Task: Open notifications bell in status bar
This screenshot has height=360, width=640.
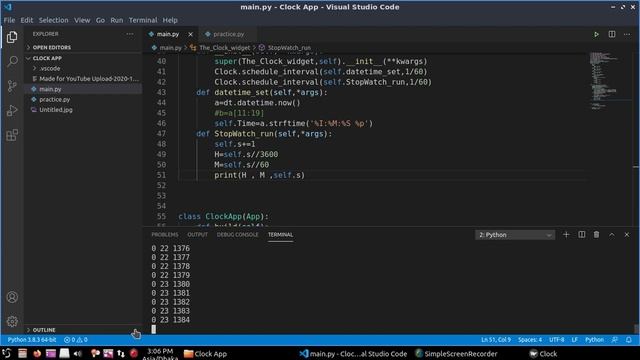Action: (x=629, y=340)
